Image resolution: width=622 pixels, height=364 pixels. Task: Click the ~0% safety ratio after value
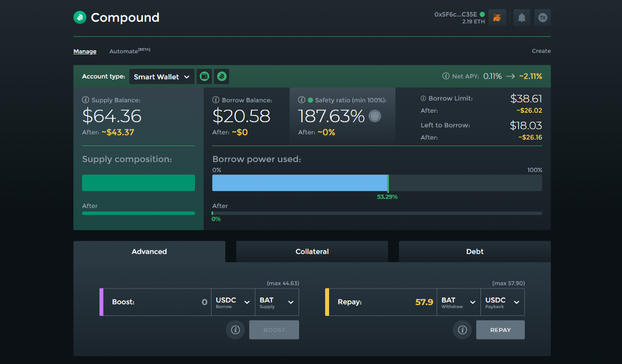(x=326, y=132)
